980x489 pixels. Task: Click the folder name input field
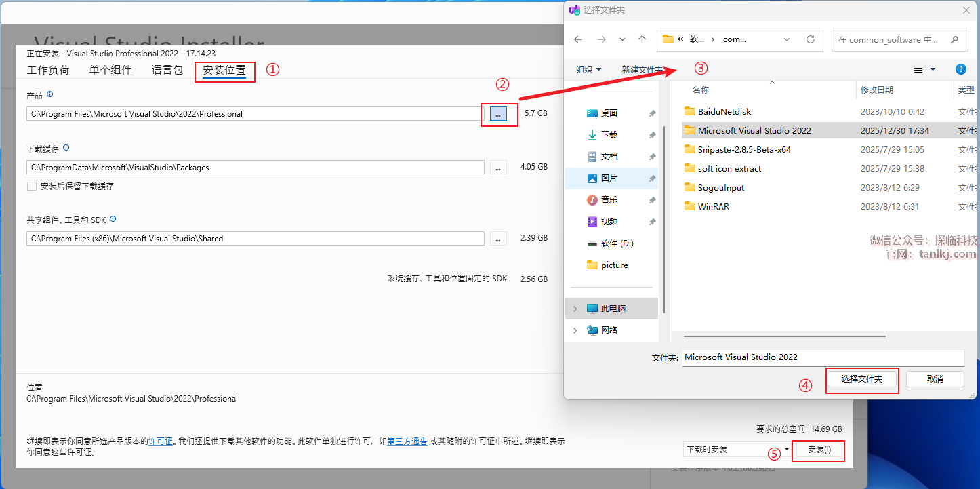point(822,357)
